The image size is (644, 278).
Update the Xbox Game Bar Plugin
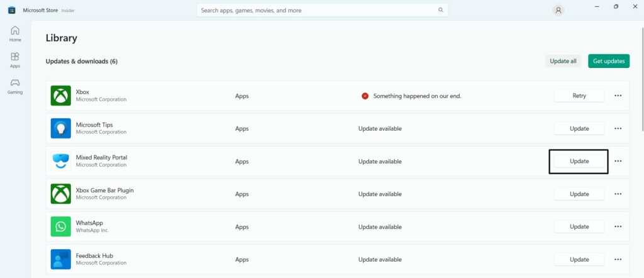[579, 194]
